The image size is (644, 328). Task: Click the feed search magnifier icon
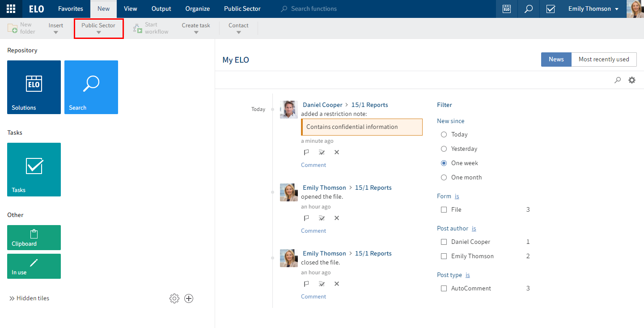tap(618, 80)
